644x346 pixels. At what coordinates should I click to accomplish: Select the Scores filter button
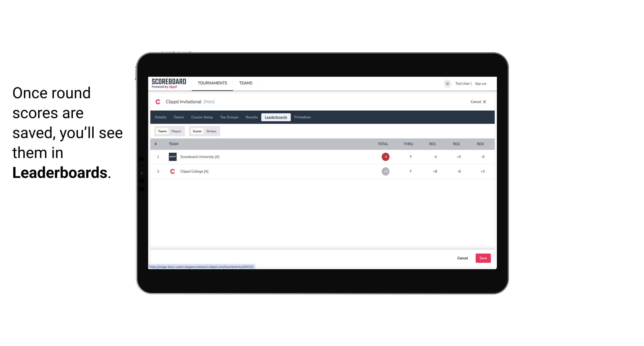[x=197, y=131]
